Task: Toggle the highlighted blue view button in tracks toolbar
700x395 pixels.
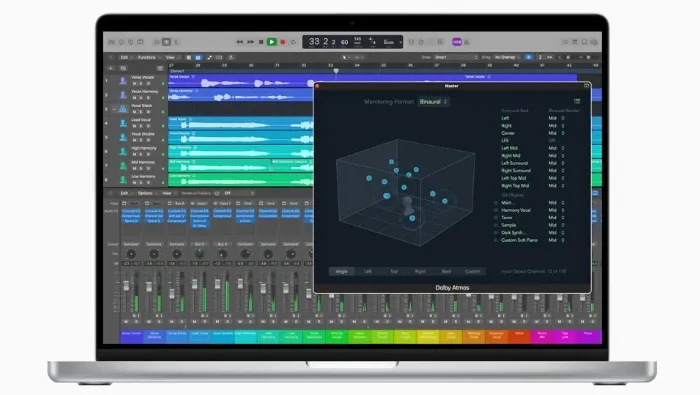Action: pyautogui.click(x=198, y=58)
